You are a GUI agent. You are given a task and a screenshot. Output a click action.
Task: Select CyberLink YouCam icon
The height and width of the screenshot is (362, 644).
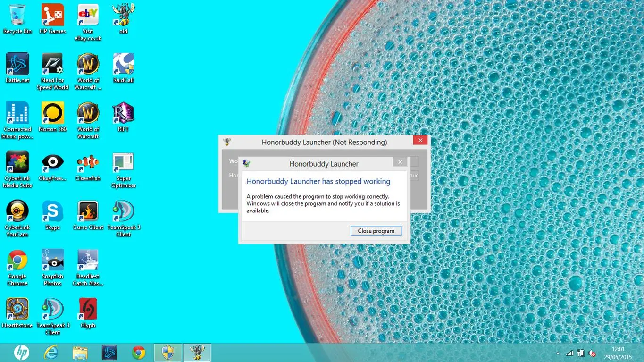17,219
